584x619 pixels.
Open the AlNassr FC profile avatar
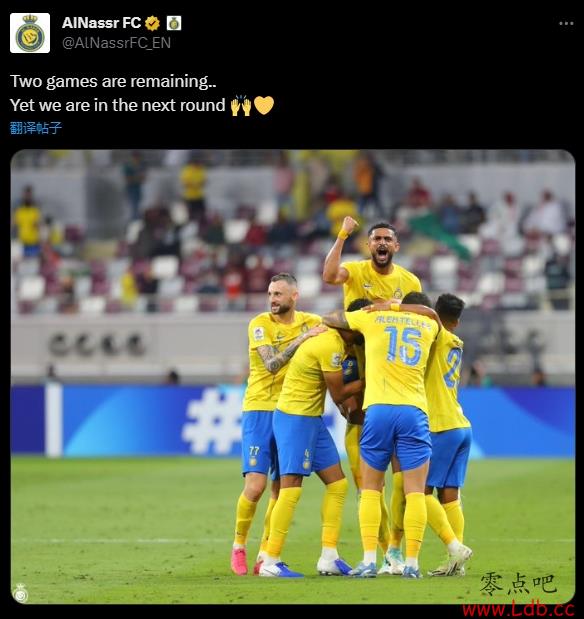(30, 33)
